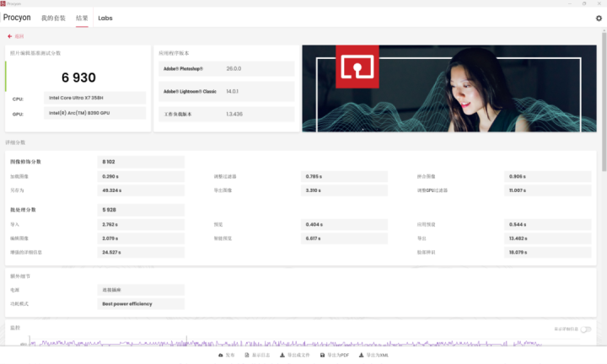
Task: Toggle the show details switch in monitoring
Action: pos(585,329)
